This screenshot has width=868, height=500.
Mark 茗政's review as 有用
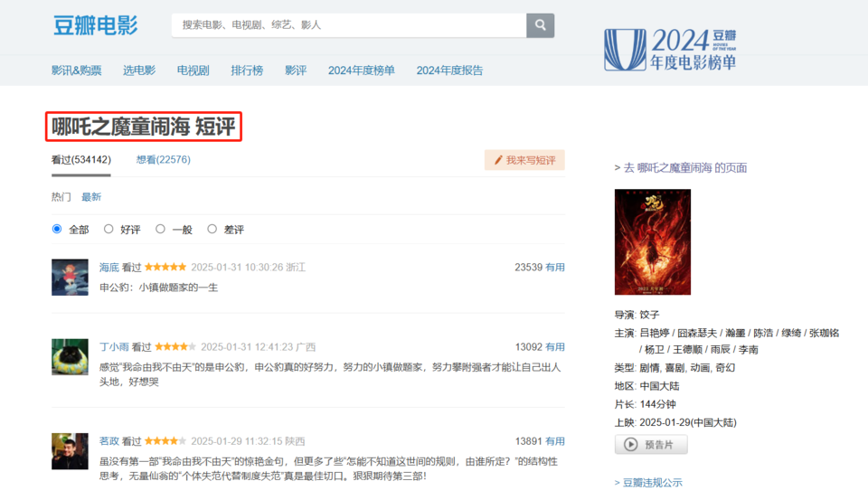coord(555,441)
